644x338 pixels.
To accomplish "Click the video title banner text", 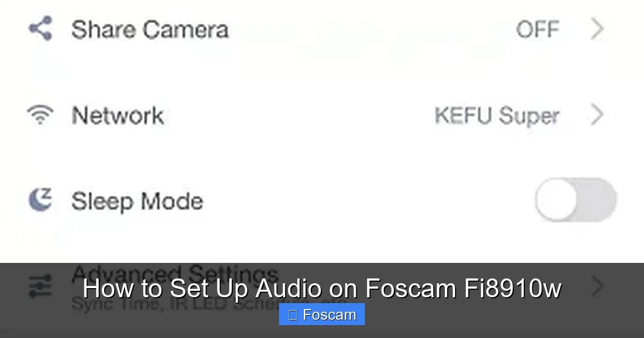I will pyautogui.click(x=322, y=288).
